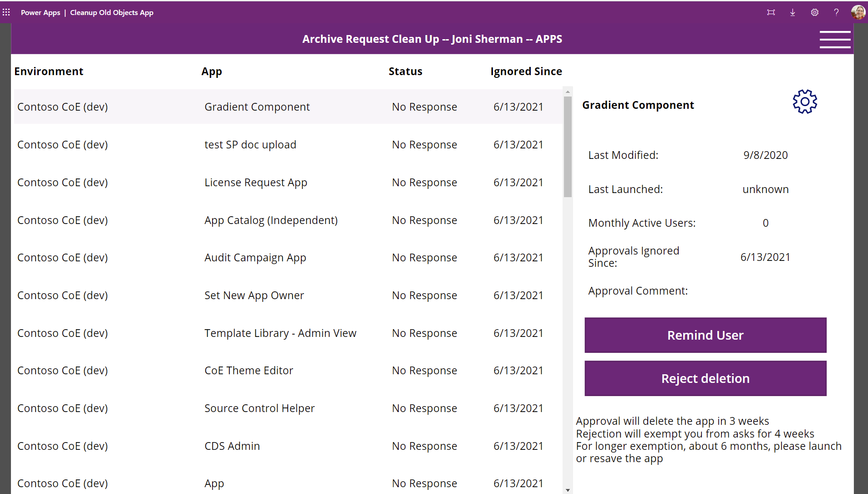
Task: Click the Environment column header
Action: click(x=49, y=71)
